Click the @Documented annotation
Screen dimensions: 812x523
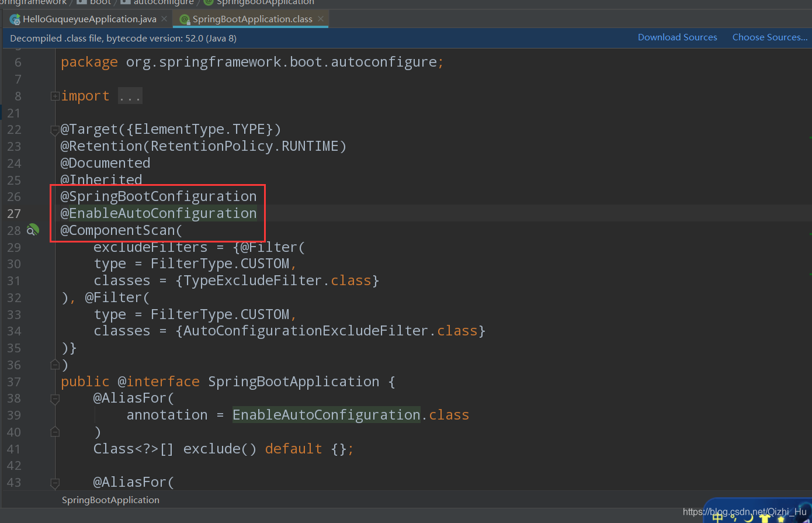106,163
